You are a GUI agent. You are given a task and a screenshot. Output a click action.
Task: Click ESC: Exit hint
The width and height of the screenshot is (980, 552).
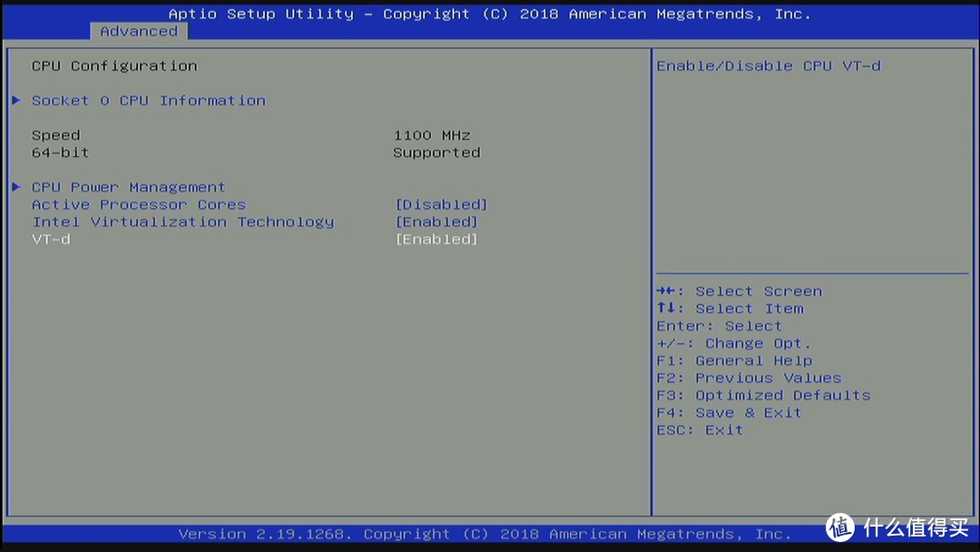pyautogui.click(x=700, y=430)
